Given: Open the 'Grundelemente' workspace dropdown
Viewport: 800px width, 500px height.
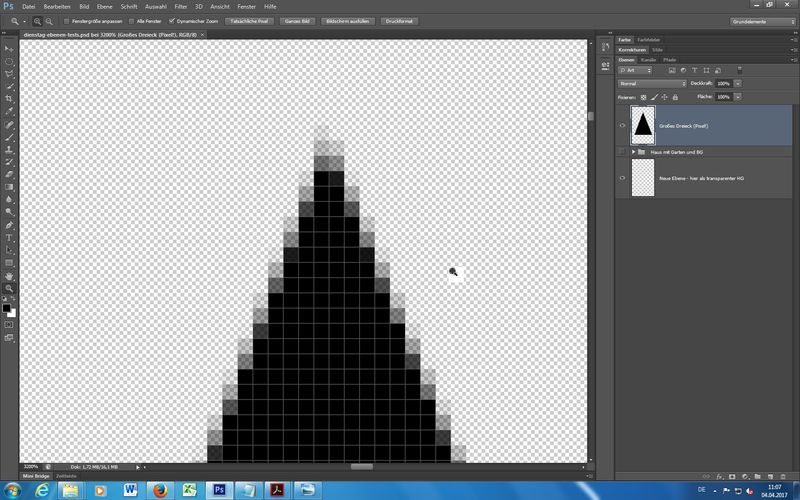Looking at the screenshot, I should tap(762, 20).
